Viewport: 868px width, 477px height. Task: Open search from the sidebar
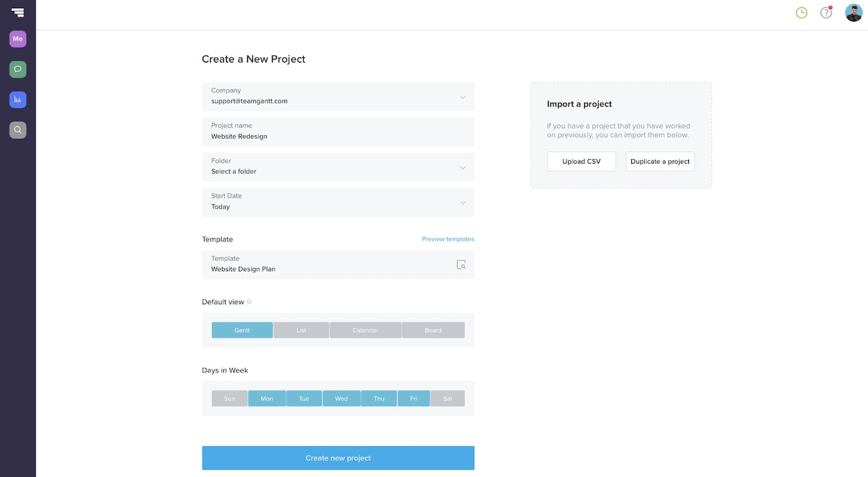(x=17, y=129)
